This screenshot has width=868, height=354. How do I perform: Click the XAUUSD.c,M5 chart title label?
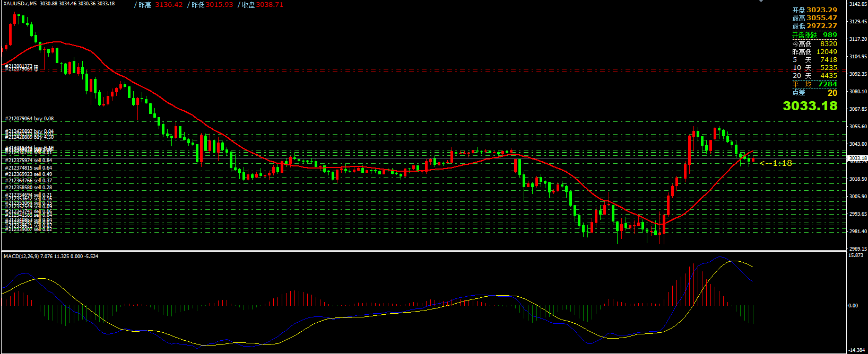tap(20, 4)
